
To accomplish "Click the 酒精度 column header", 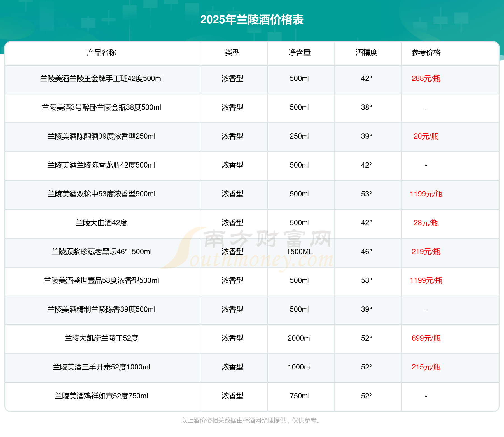I will [367, 52].
